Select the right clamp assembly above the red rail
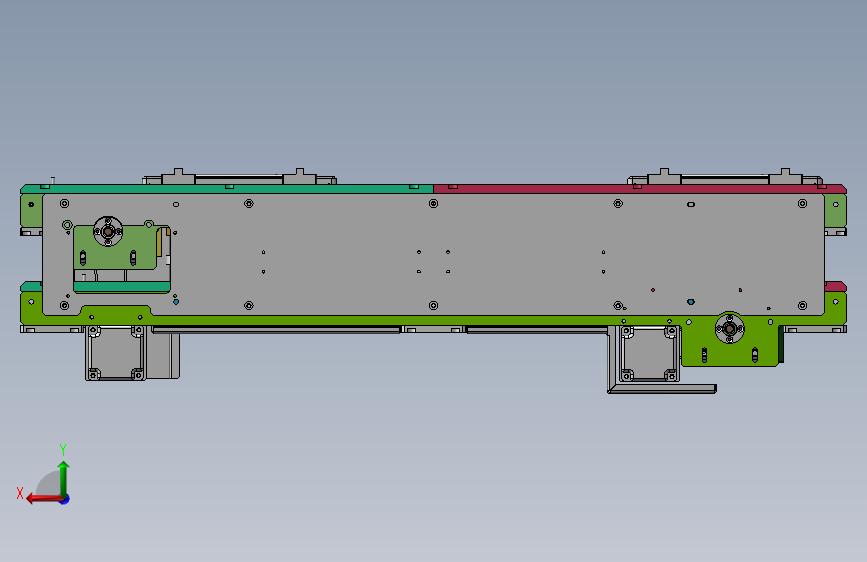The height and width of the screenshot is (562, 867). [725, 177]
